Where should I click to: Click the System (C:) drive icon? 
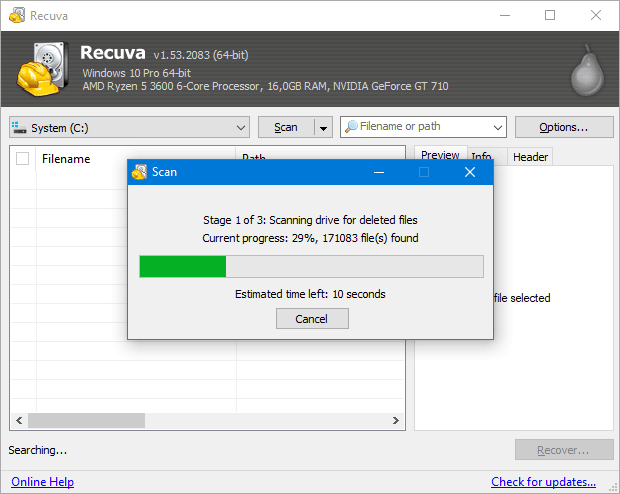(19, 127)
